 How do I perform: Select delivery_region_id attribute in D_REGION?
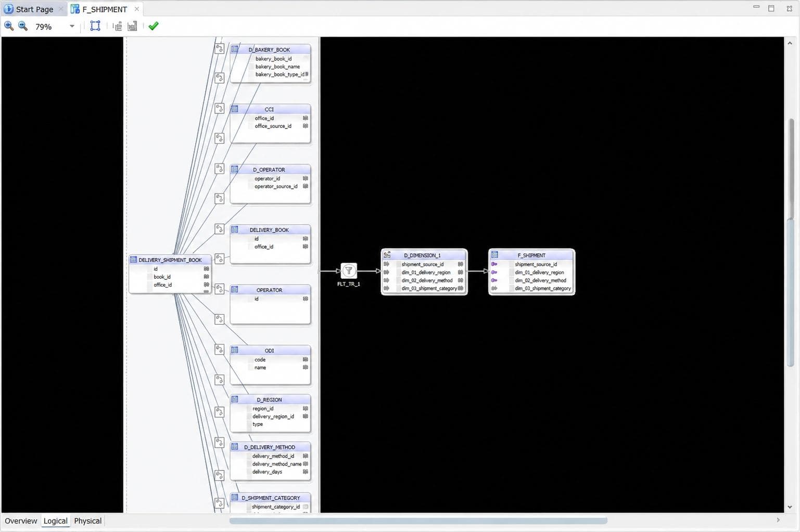click(x=273, y=417)
